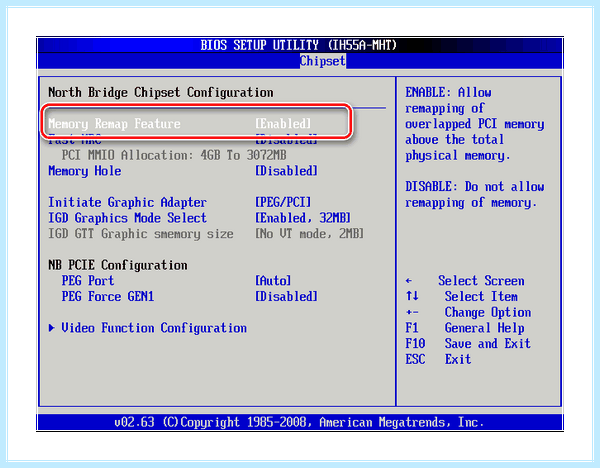Click the +- Change Option hint

(468, 312)
